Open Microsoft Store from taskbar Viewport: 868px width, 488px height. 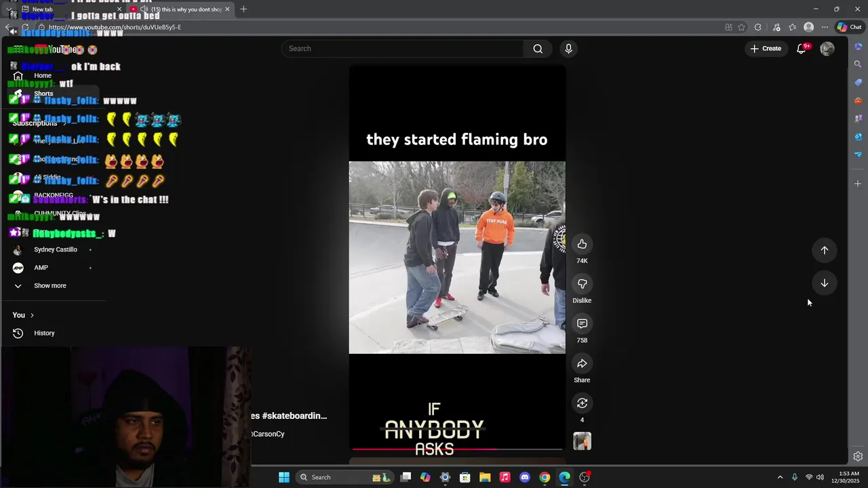465,477
